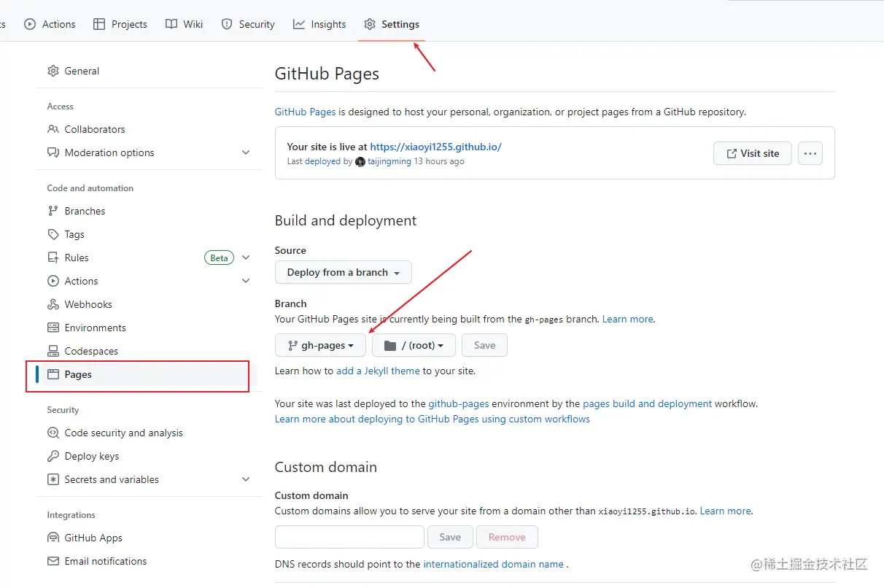Open Deploy keys in sidebar
This screenshot has width=884, height=588.
tap(149, 456)
